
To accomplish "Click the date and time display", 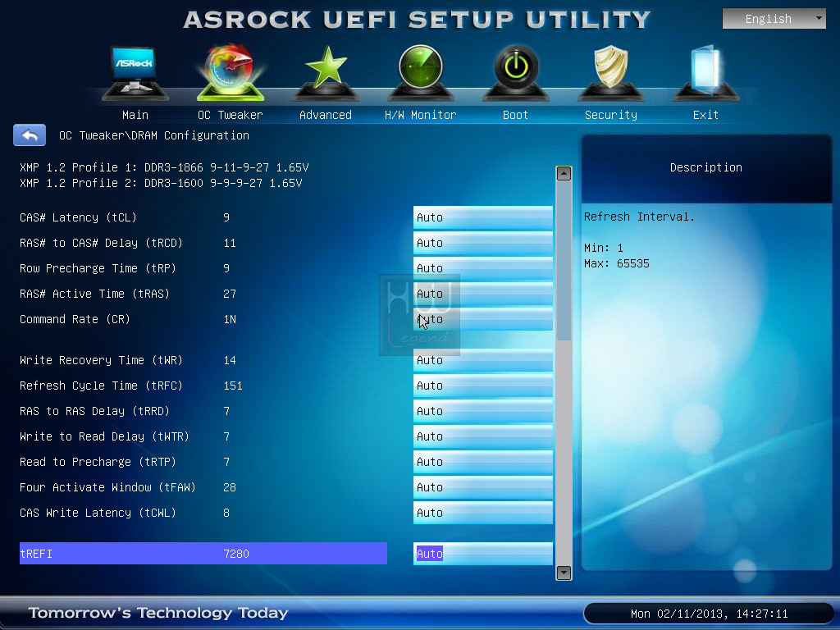I will 709,614.
